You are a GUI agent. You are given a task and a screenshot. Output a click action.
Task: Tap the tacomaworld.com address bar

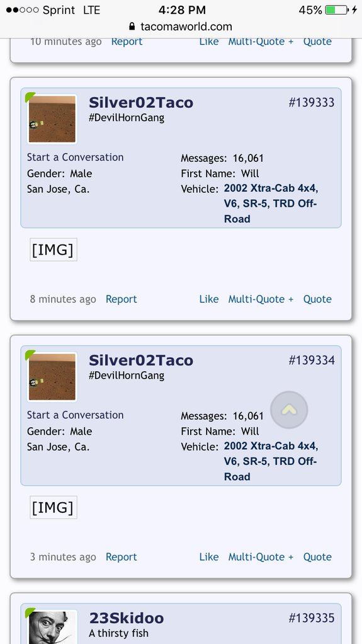click(181, 26)
